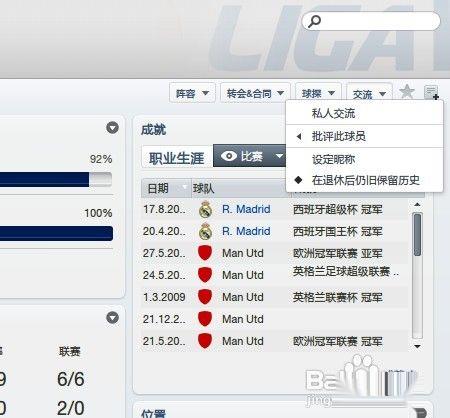The width and height of the screenshot is (450, 418).
Task: Click Man Utd badge in 21.5.20.. row
Action: click(x=205, y=341)
